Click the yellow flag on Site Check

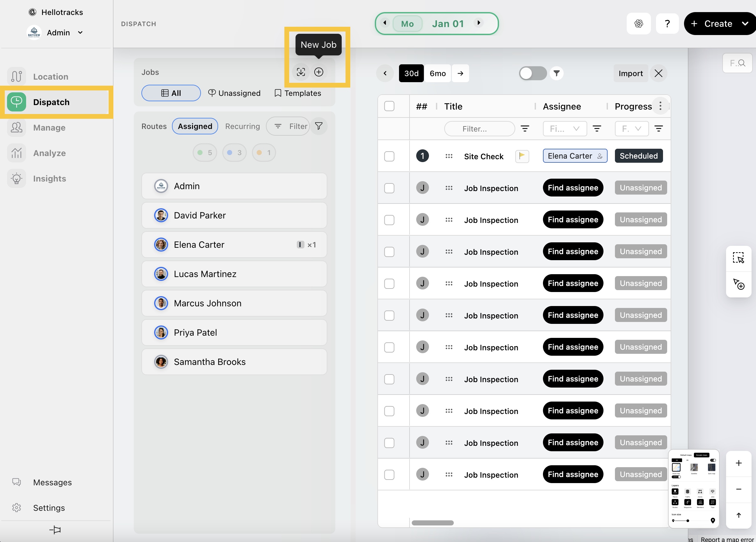(522, 156)
